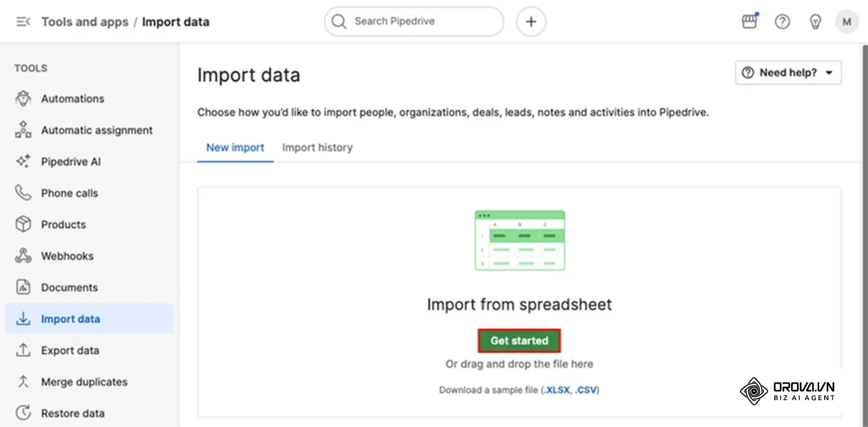The image size is (868, 427).
Task: Expand the Need help? dropdown
Action: click(x=788, y=73)
